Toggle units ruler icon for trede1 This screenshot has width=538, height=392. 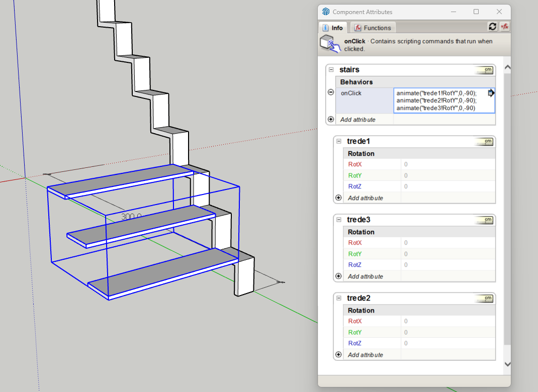484,142
